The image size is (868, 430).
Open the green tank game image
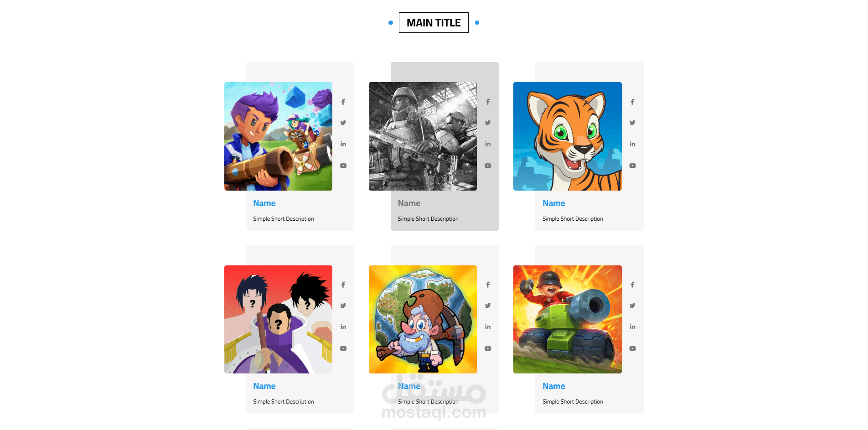click(568, 319)
